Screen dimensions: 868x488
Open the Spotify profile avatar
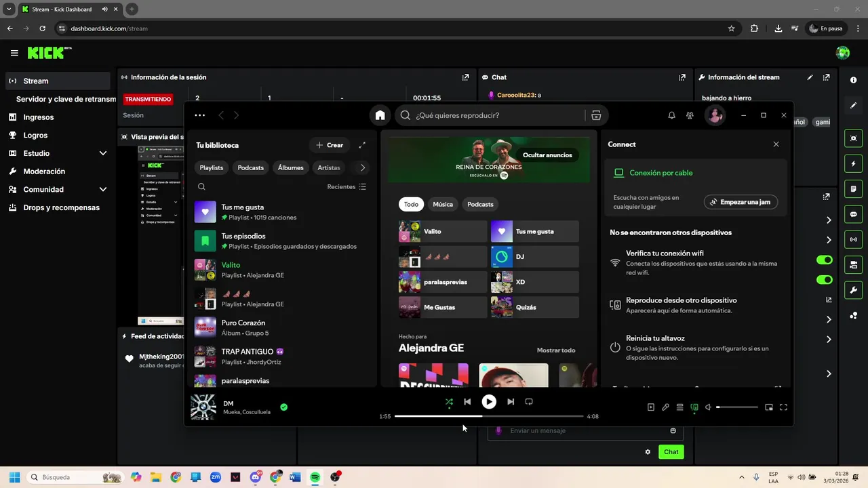(715, 115)
